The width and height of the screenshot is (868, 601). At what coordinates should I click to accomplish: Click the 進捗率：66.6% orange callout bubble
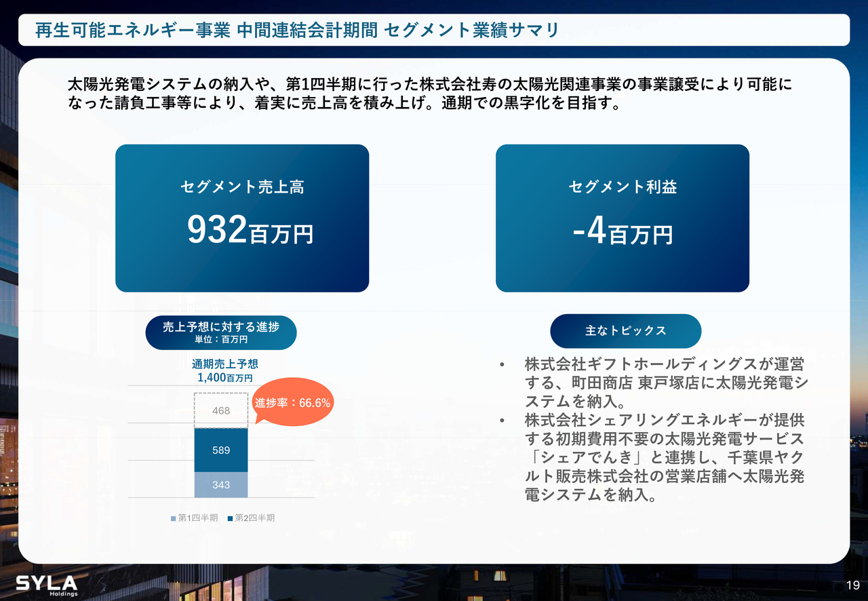click(292, 403)
